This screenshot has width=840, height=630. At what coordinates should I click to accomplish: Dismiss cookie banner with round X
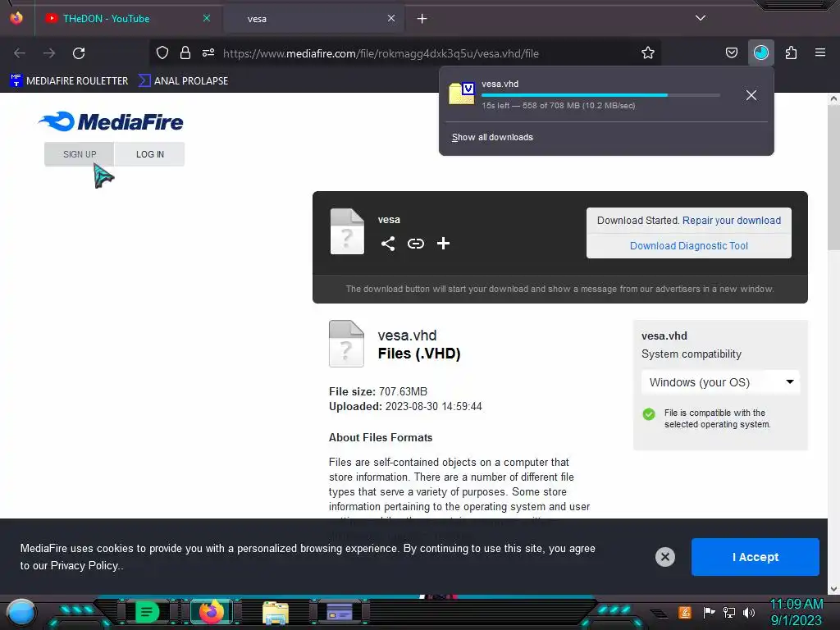664,557
